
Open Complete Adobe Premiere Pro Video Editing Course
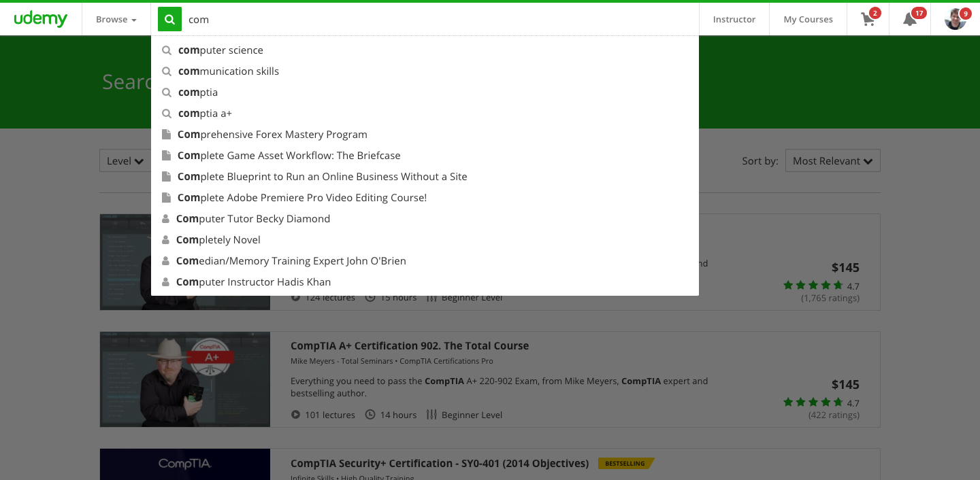click(x=425, y=198)
